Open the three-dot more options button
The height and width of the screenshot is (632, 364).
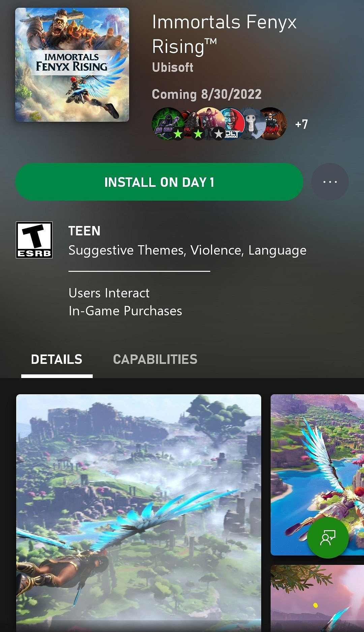point(330,182)
